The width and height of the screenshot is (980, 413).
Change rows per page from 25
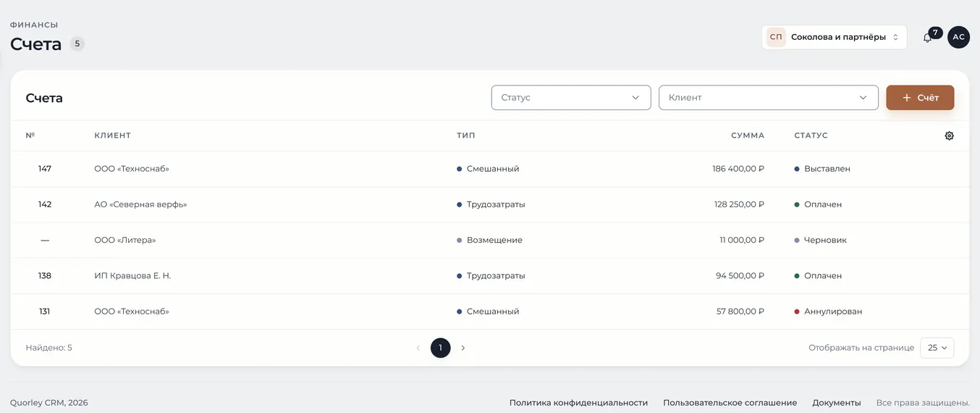click(x=937, y=348)
